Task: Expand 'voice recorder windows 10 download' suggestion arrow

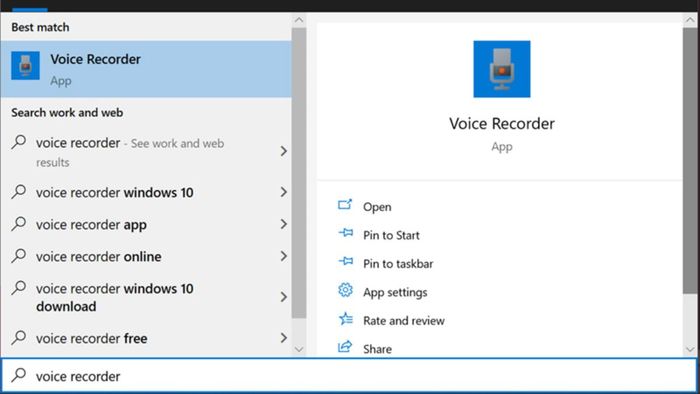Action: [x=283, y=297]
